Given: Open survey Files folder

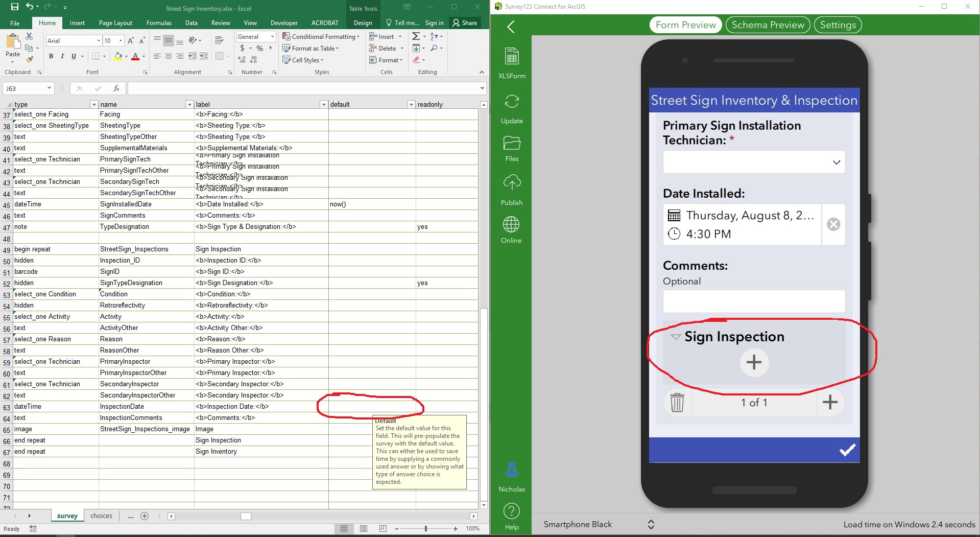Looking at the screenshot, I should click(512, 149).
